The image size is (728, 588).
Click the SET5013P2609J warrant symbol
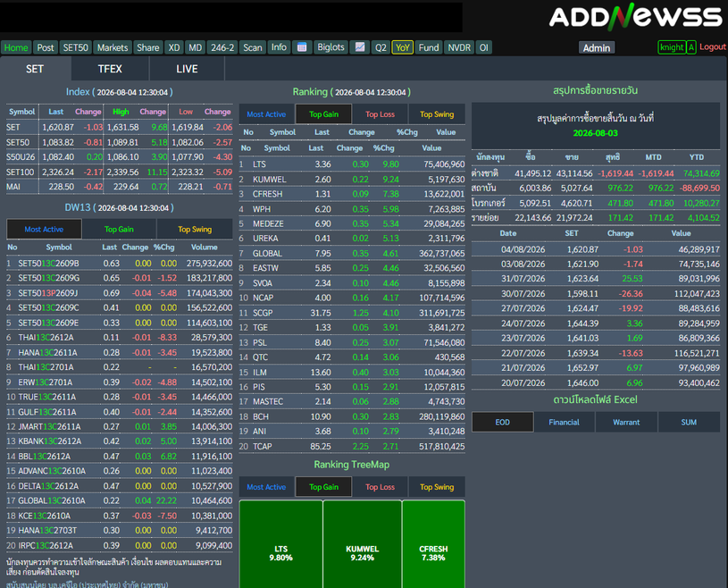48,293
